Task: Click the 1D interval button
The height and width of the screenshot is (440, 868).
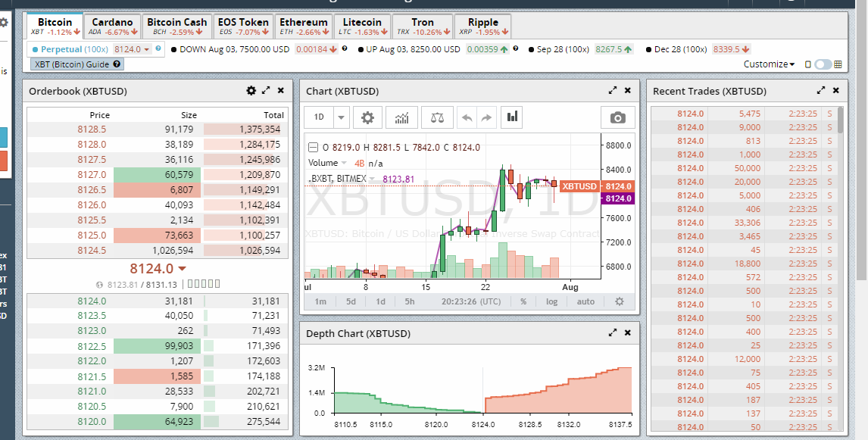Action: click(319, 117)
